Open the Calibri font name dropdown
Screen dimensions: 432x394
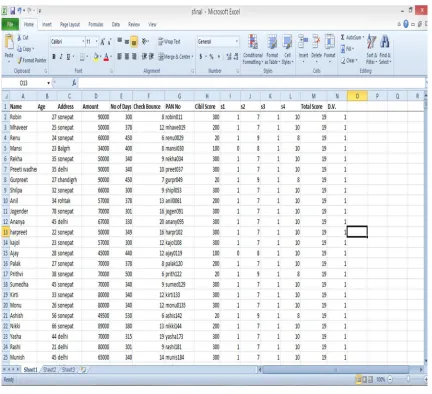pyautogui.click(x=83, y=42)
